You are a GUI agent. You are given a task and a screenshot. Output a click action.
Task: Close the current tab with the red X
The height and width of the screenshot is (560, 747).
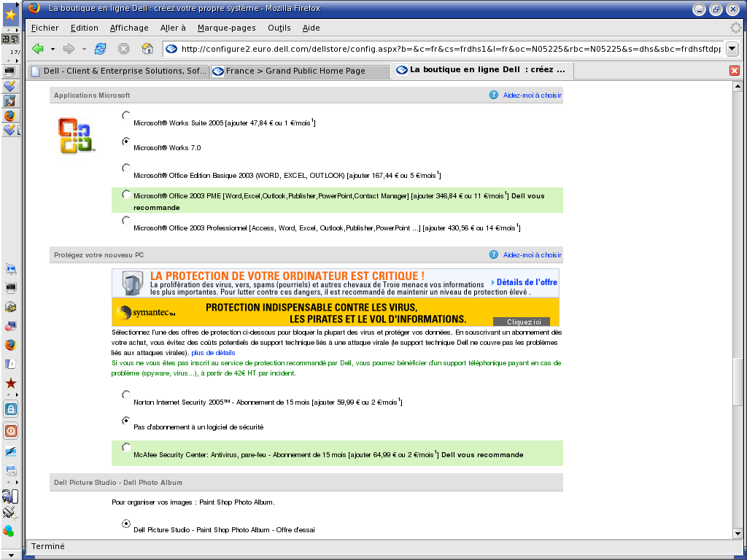point(734,71)
